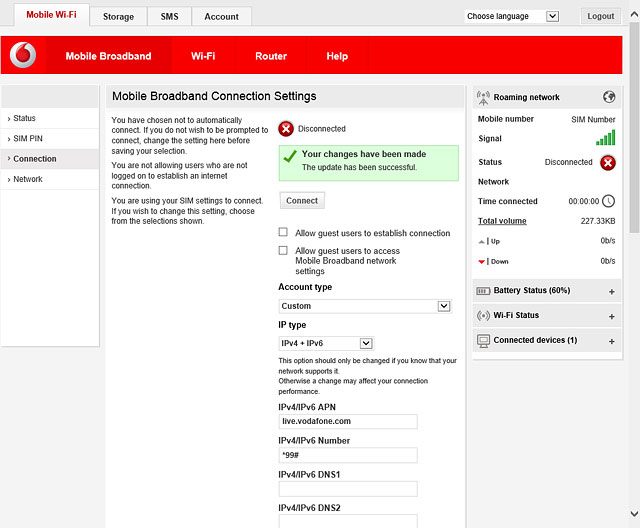Expand the Wi-Fi Status panel
Viewport: 640px width, 528px height.
(x=611, y=317)
